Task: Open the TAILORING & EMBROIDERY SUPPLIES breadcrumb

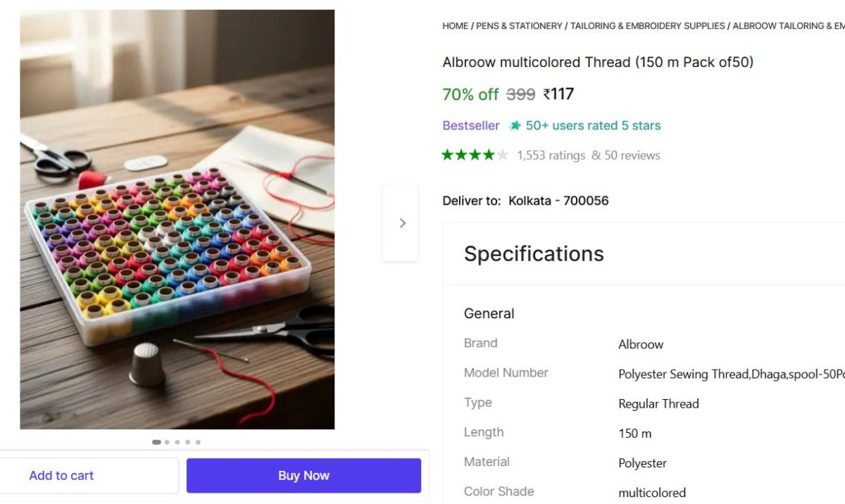Action: (647, 26)
